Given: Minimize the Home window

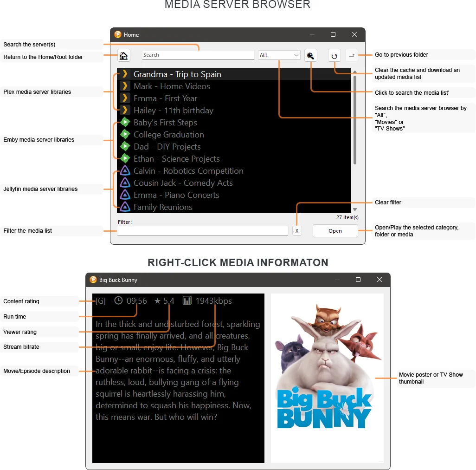Looking at the screenshot, I should (312, 35).
